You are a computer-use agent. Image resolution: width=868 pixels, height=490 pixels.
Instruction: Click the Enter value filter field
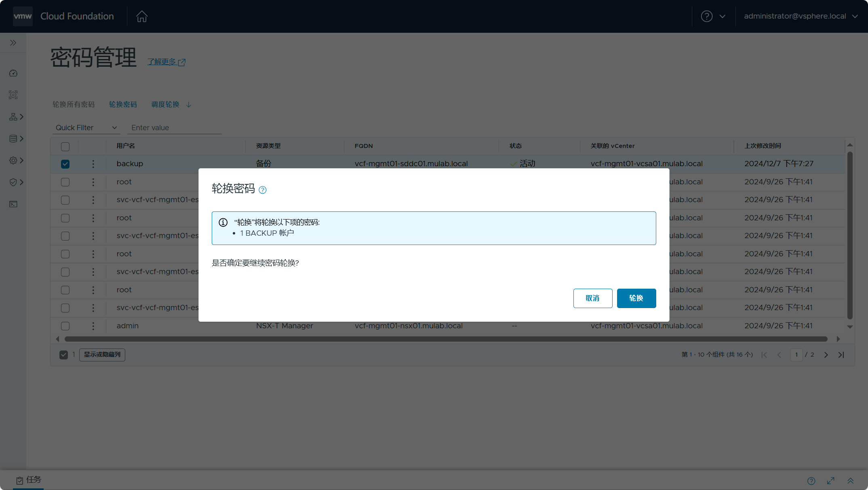click(175, 128)
